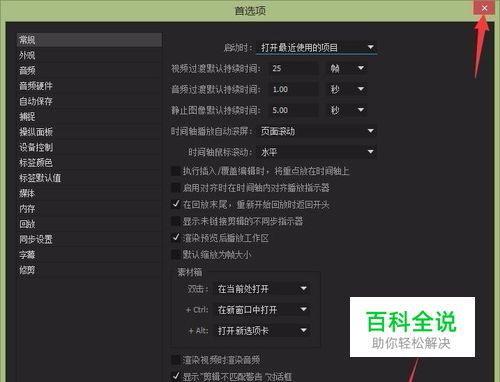The width and height of the screenshot is (500, 382).
Task: Open 音频 preferences category
Action: pyautogui.click(x=89, y=70)
